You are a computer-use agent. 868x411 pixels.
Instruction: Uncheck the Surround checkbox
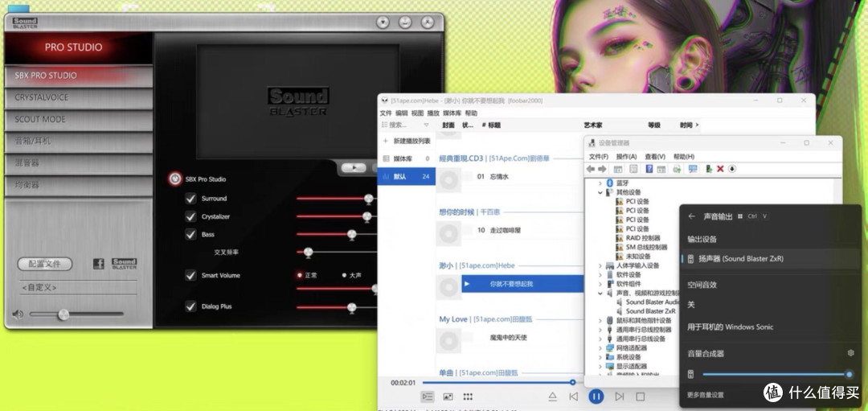(x=190, y=199)
